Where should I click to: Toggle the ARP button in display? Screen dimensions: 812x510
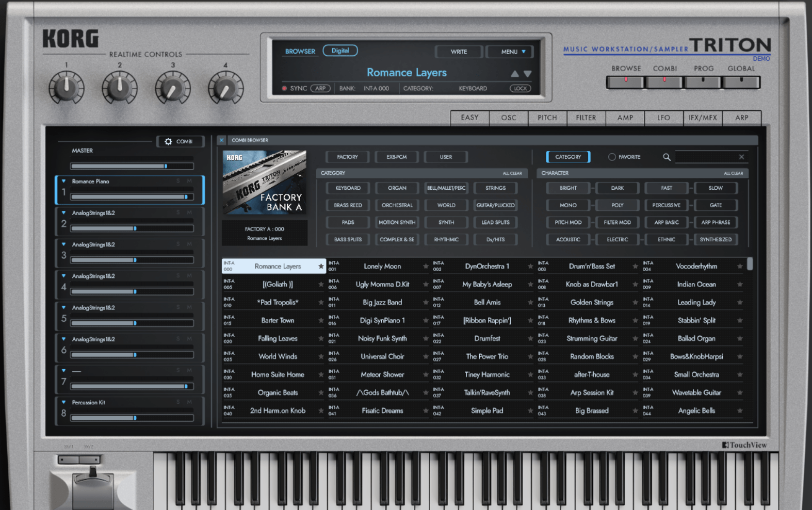(x=320, y=88)
